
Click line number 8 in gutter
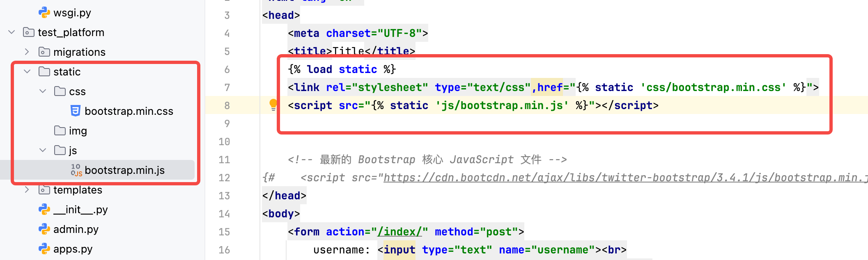(x=227, y=106)
